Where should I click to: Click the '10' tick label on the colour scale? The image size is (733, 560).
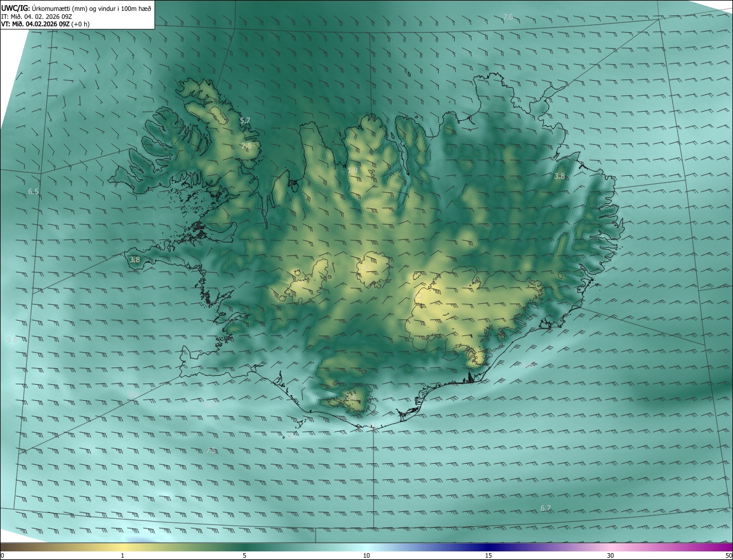point(366,555)
